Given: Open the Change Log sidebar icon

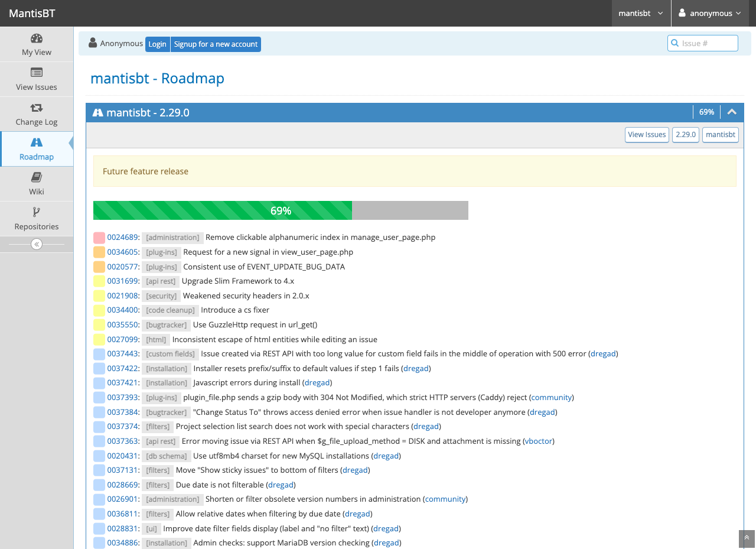Looking at the screenshot, I should (x=37, y=108).
